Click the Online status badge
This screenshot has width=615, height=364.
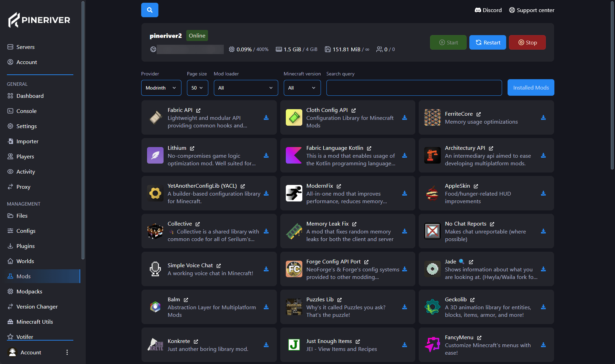click(x=197, y=35)
